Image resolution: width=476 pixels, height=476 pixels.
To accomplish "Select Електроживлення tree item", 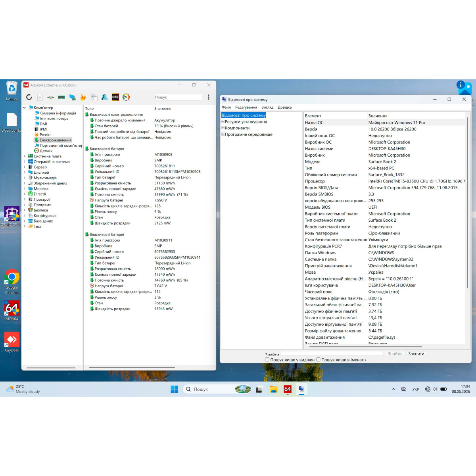I will click(x=56, y=140).
